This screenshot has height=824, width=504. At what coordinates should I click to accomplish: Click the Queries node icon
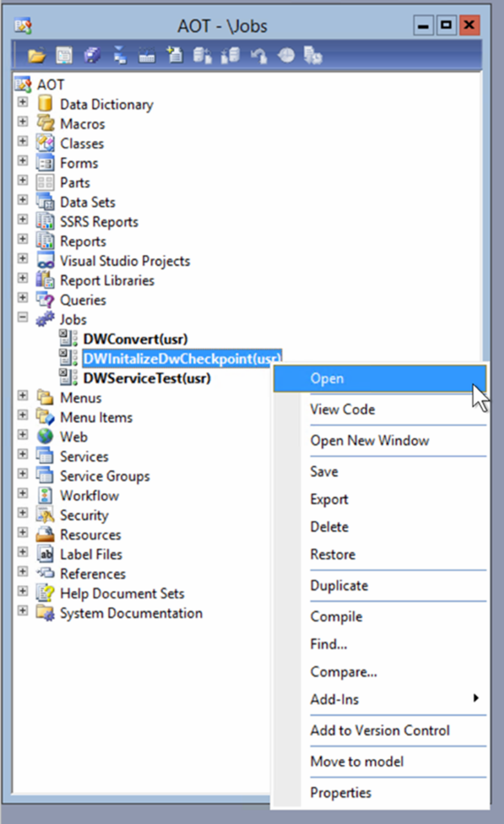[x=45, y=300]
